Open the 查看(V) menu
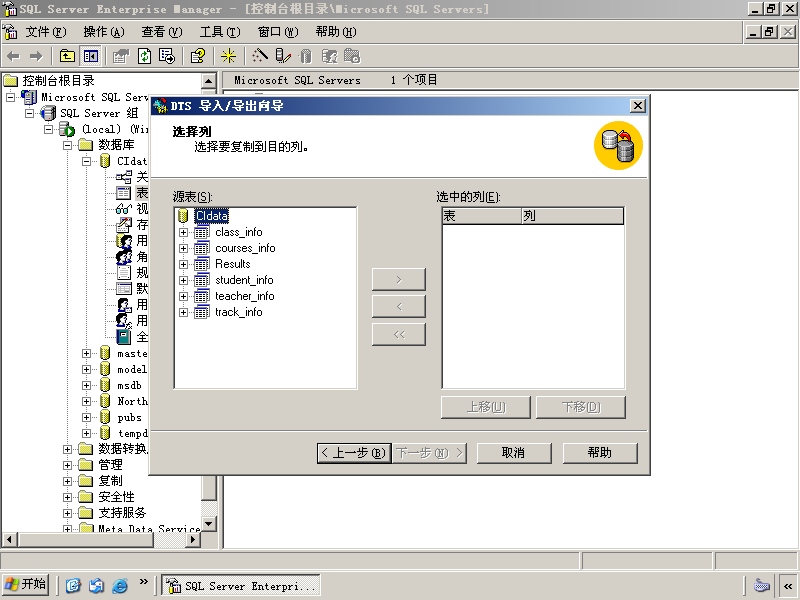800x600 pixels. [162, 32]
